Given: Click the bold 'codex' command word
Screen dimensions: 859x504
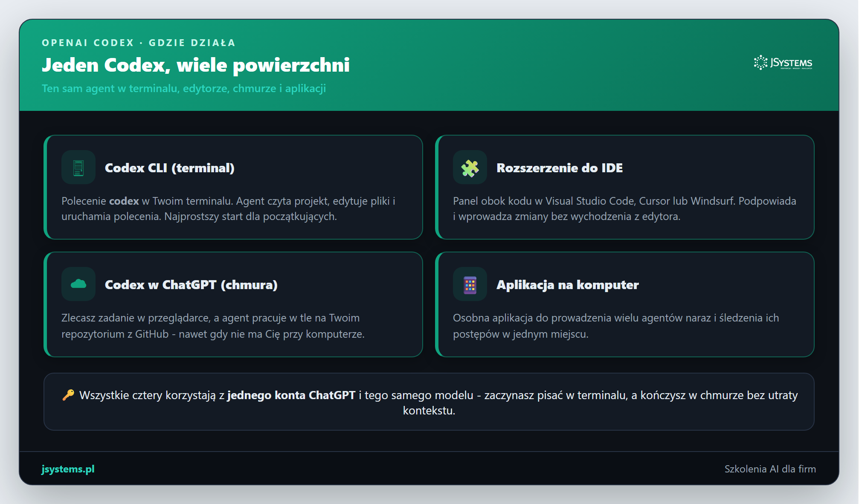Looking at the screenshot, I should tap(124, 201).
